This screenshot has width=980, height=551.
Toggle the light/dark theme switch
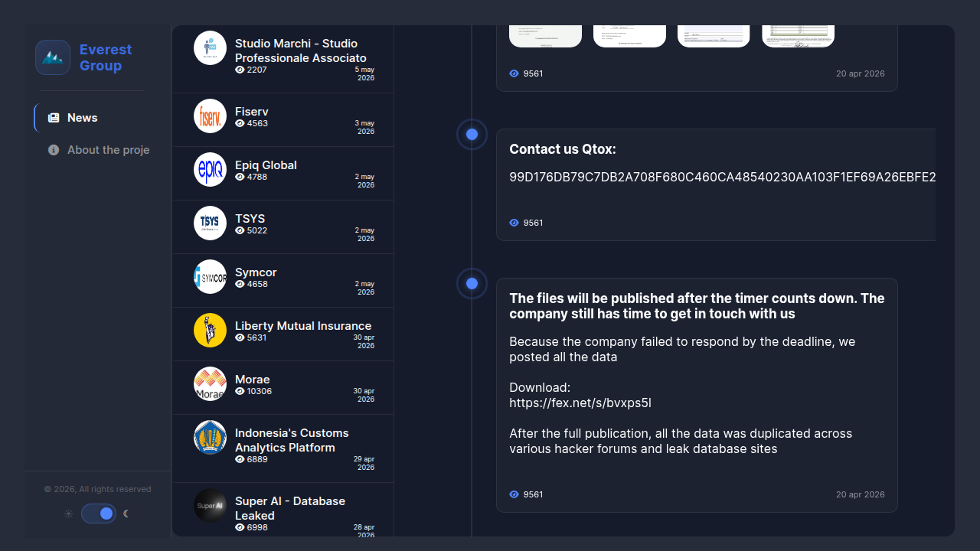coord(99,514)
